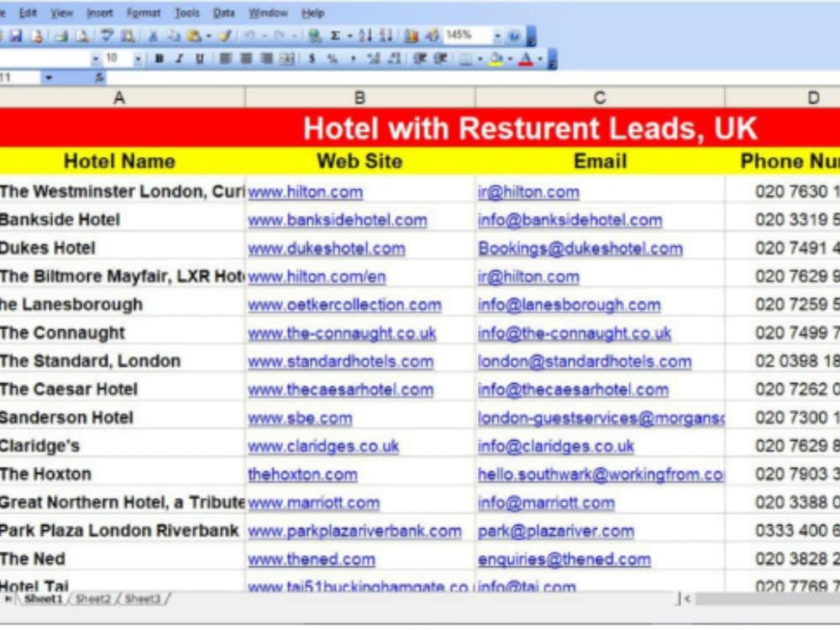The height and width of the screenshot is (630, 840).
Task: Click Decrease Indent icon
Action: click(x=419, y=59)
